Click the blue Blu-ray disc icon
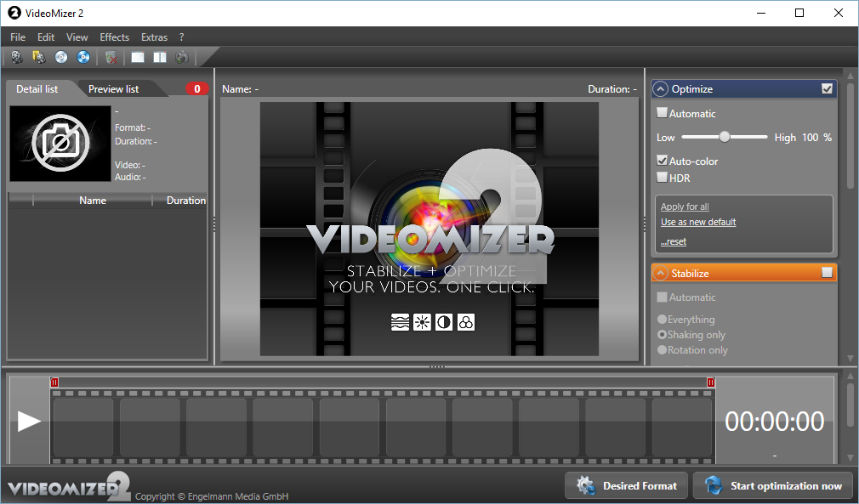The height and width of the screenshot is (504, 859). point(83,57)
